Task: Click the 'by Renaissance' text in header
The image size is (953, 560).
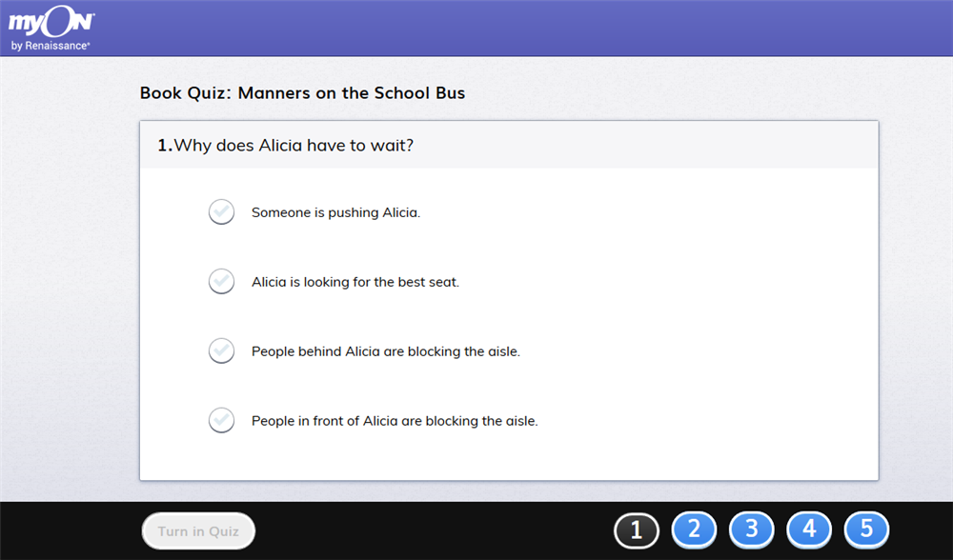Action: coord(51,46)
